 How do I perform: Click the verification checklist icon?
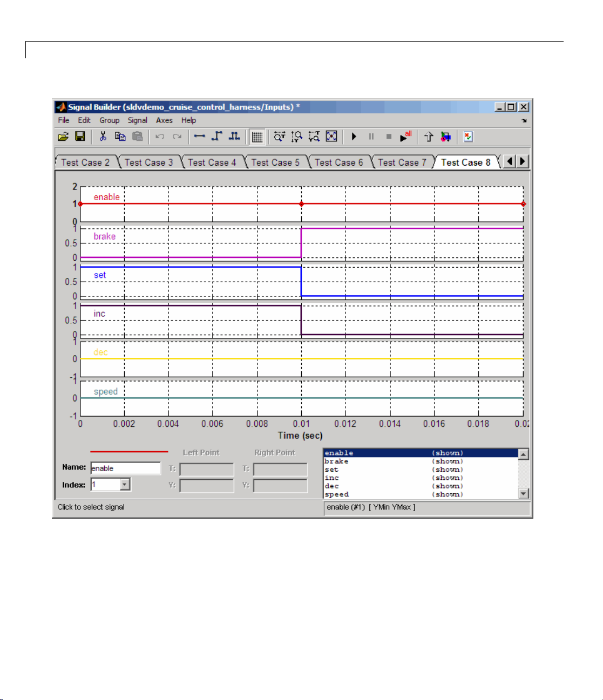click(468, 137)
